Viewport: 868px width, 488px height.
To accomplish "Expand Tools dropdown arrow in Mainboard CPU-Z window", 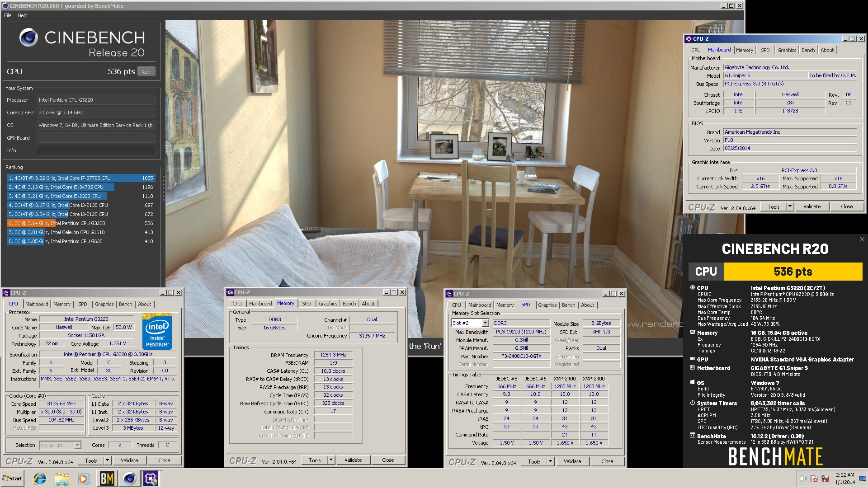I will click(790, 206).
